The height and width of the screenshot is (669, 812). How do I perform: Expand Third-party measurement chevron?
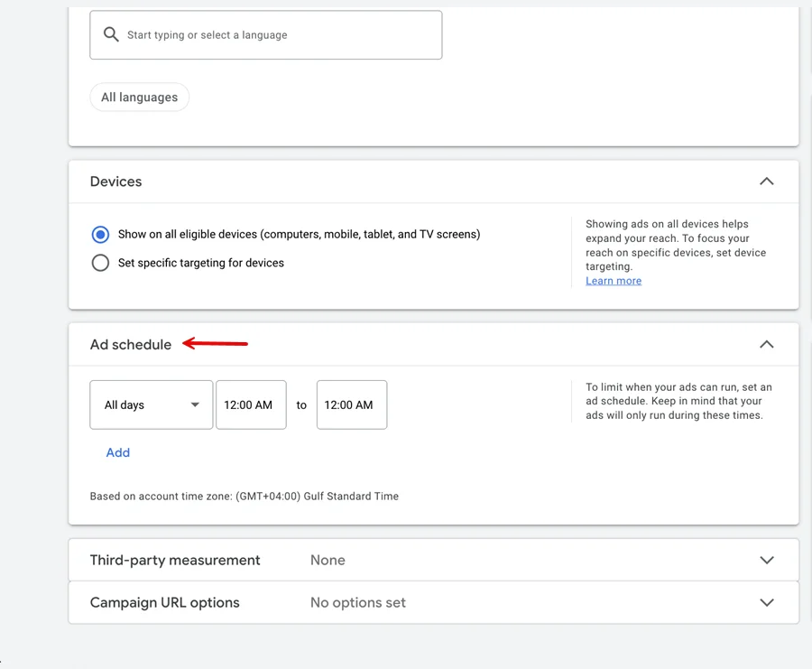pos(766,560)
